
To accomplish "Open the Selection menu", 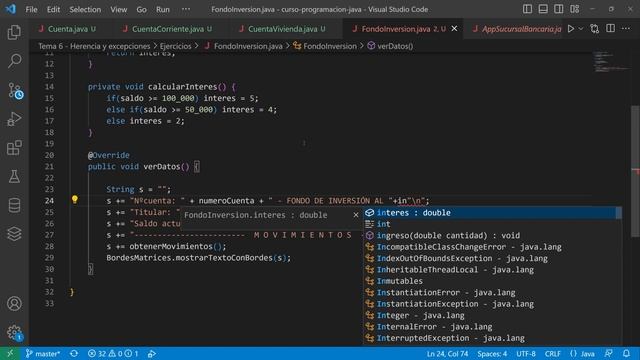I will point(85,9).
